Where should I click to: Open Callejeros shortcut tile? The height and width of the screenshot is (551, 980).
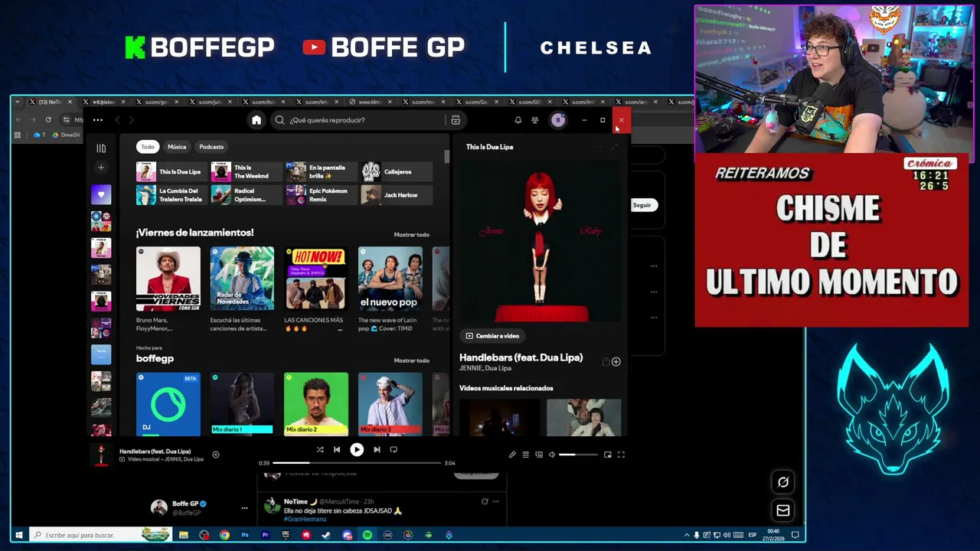(x=395, y=172)
